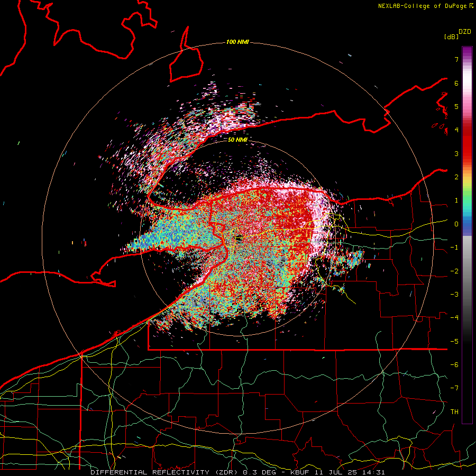Click the [dB] unit label
Viewport: 476px width, 476px height.
(x=451, y=36)
